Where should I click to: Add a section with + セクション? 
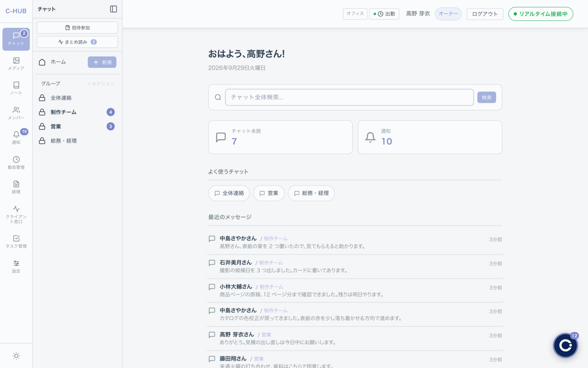(x=101, y=84)
